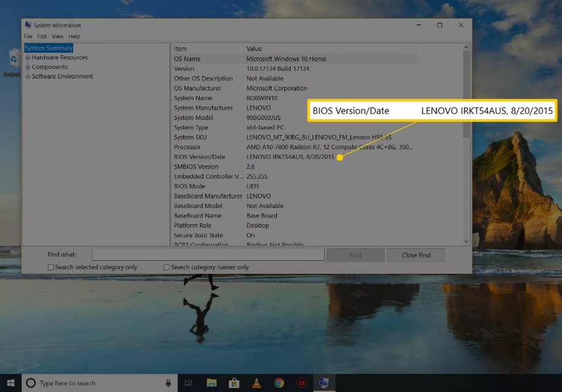
Task: Click the vertical scrollbar thumb in details pane
Action: click(x=467, y=94)
